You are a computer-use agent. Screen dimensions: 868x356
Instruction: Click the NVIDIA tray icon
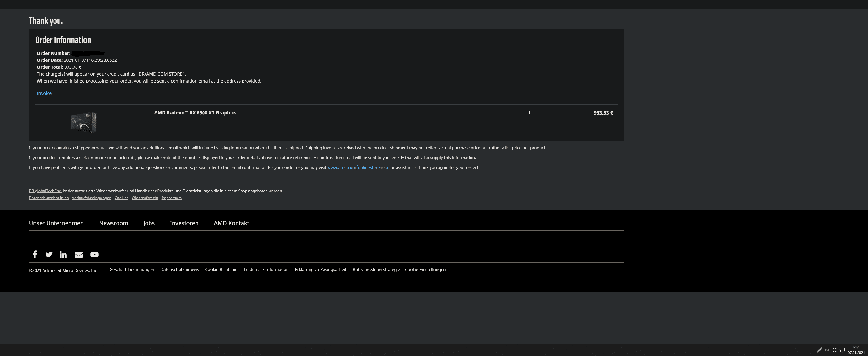coord(826,350)
